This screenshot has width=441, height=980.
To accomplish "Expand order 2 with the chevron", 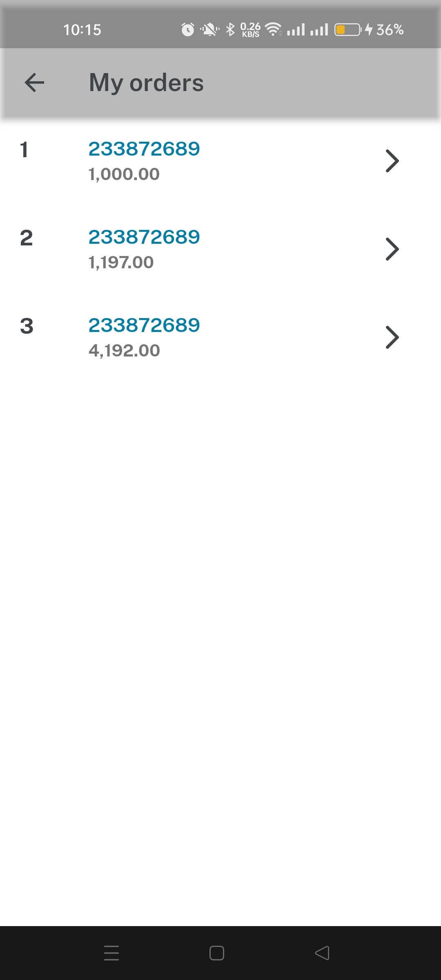I will click(392, 249).
